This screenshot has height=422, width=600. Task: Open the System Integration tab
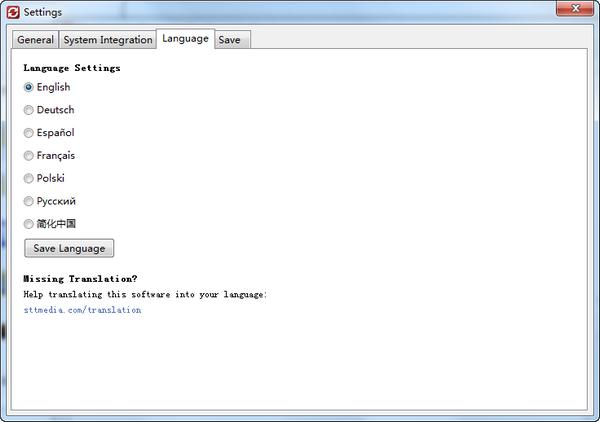[x=108, y=40]
